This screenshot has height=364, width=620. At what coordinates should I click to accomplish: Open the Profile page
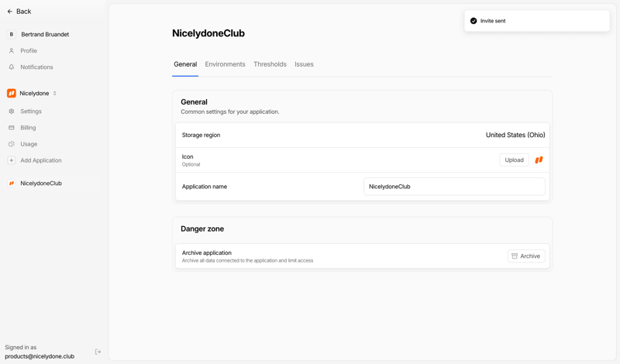(x=29, y=50)
